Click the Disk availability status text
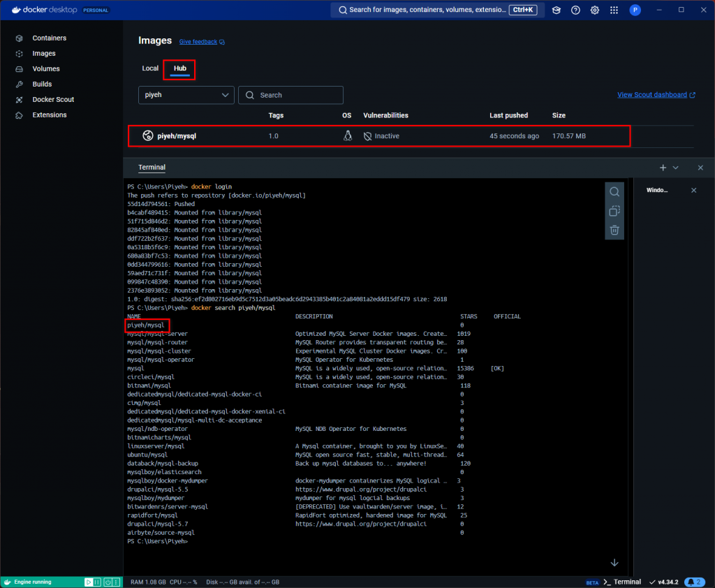The image size is (715, 588). point(242,582)
